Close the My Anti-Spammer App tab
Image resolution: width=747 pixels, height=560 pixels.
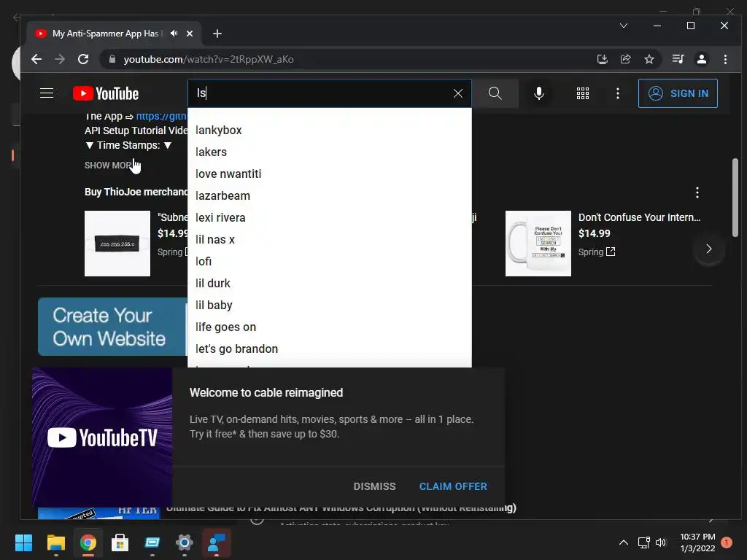[190, 34]
